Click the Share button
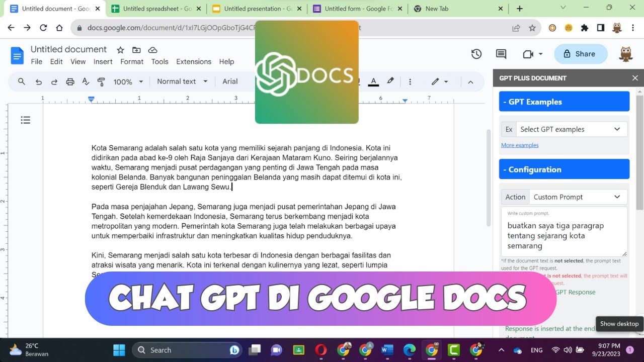 (x=581, y=54)
